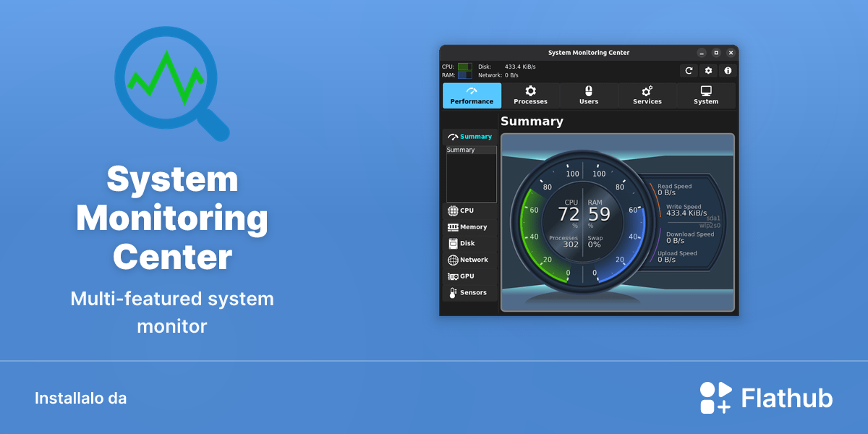Click the Network 0 B/s header value
Viewport: 868px width, 434px height.
[511, 75]
